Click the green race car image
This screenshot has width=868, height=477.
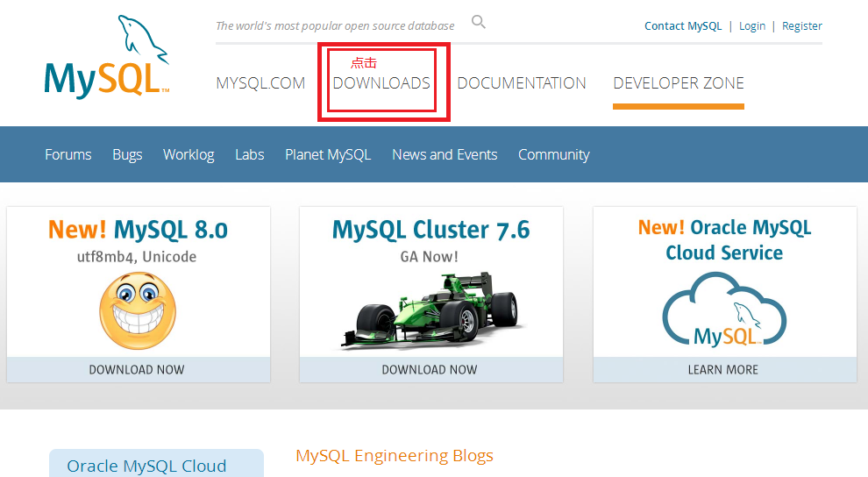pyautogui.click(x=430, y=310)
